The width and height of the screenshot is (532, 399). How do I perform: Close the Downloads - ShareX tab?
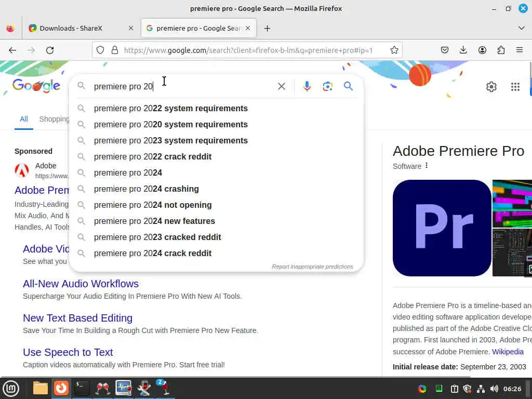(x=131, y=28)
